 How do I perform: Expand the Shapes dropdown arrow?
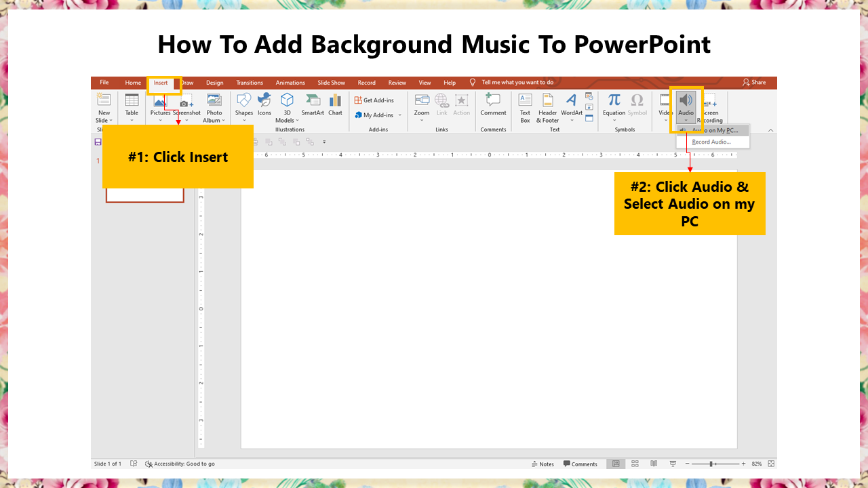pyautogui.click(x=244, y=121)
